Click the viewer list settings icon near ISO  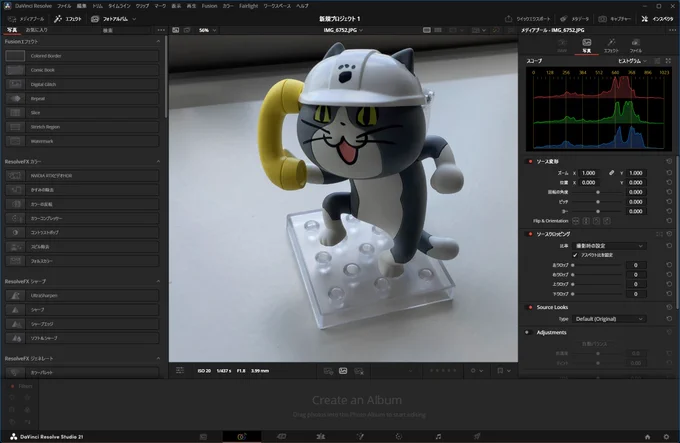pyautogui.click(x=180, y=370)
